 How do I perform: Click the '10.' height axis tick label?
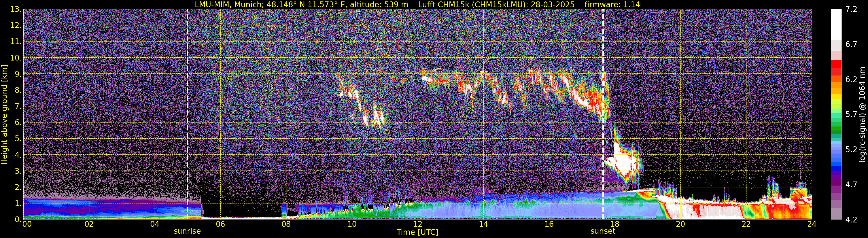point(16,58)
